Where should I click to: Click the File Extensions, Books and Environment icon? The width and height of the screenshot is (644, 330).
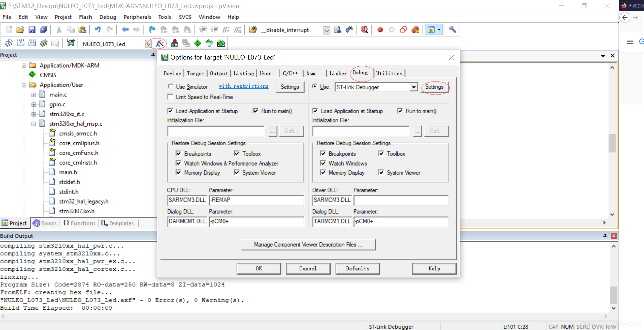[175, 43]
